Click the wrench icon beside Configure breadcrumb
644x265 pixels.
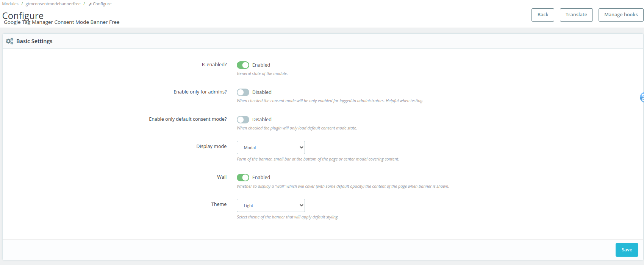coord(90,4)
